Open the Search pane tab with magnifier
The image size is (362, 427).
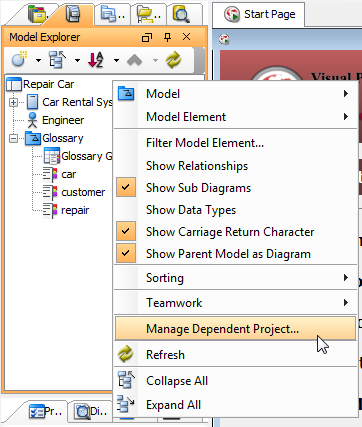[x=181, y=14]
